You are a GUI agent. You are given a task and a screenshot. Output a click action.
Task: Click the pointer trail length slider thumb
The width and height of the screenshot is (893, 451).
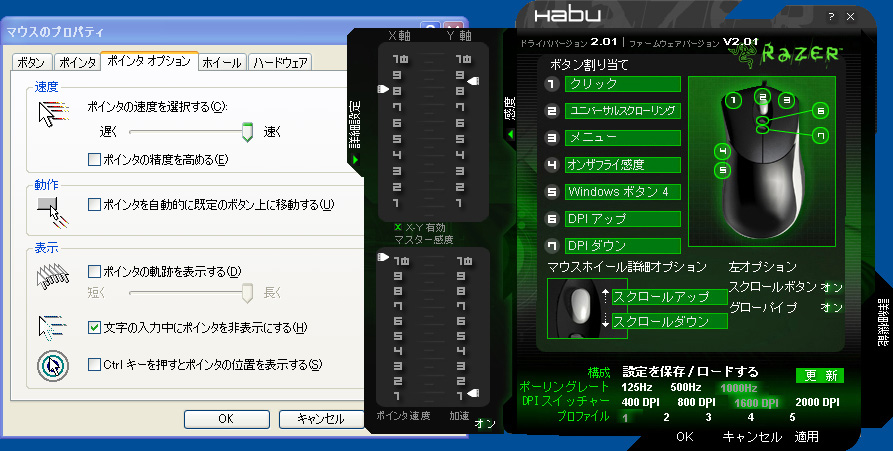247,293
